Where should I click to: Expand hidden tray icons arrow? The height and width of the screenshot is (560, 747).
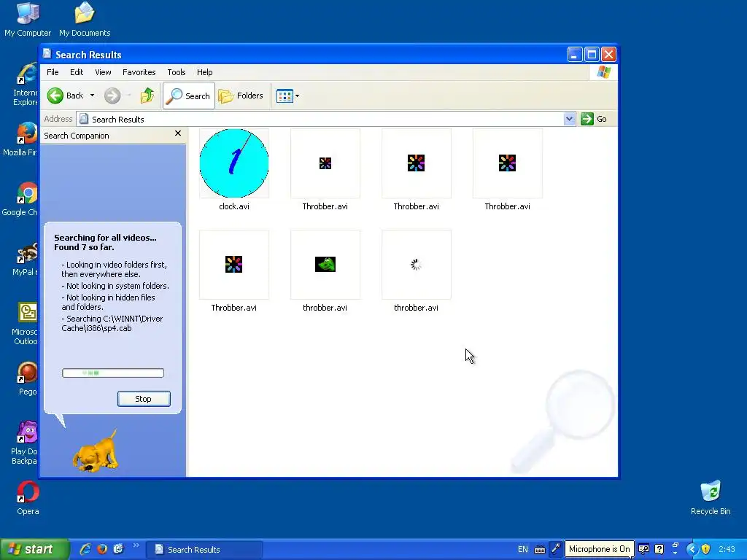coord(692,550)
